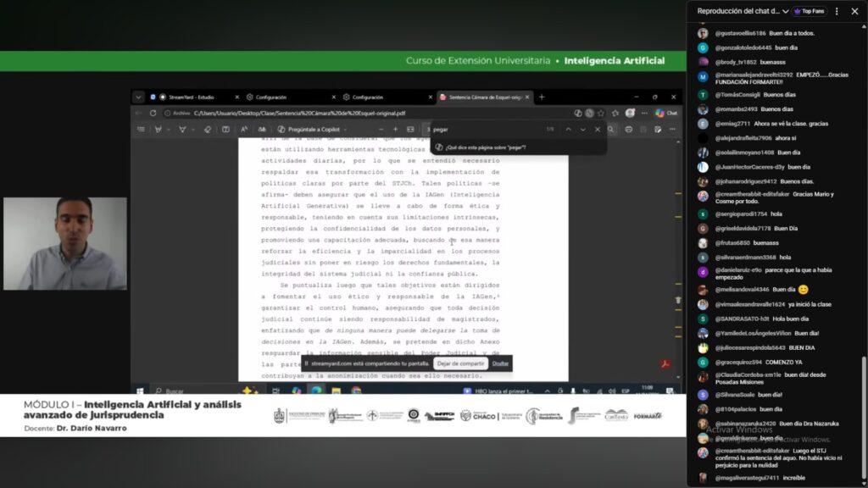Click the "Dejar de compartir" button
The image size is (868, 488).
(x=461, y=363)
